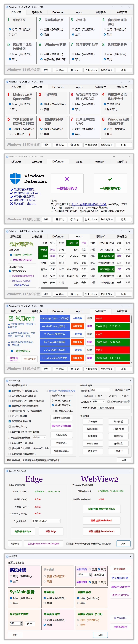Click 卸载 Edge button
This screenshot has height=644, width=138.
(x=51, y=532)
